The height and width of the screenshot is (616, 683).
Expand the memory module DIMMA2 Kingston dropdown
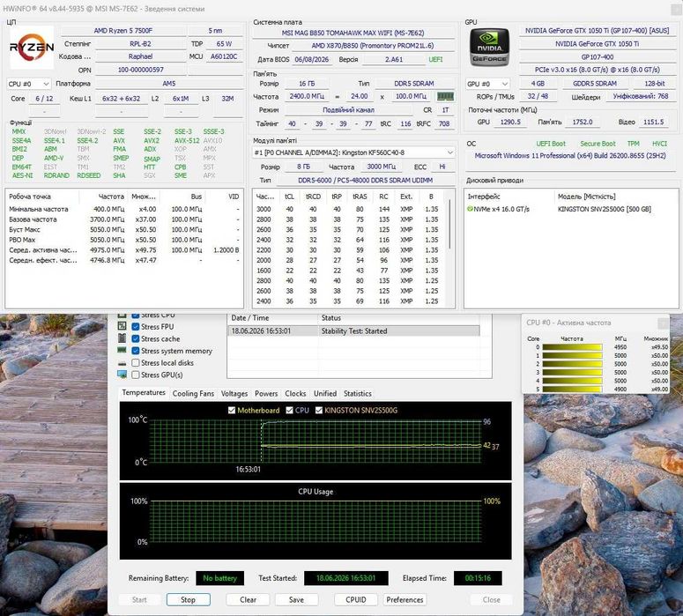click(353, 152)
